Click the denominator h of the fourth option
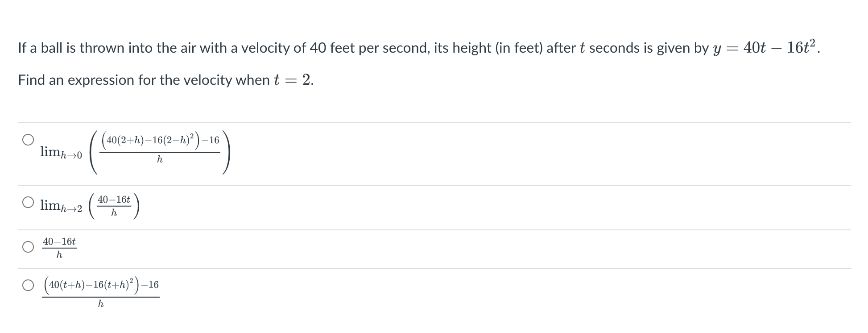The height and width of the screenshot is (333, 868). pyautogui.click(x=101, y=304)
